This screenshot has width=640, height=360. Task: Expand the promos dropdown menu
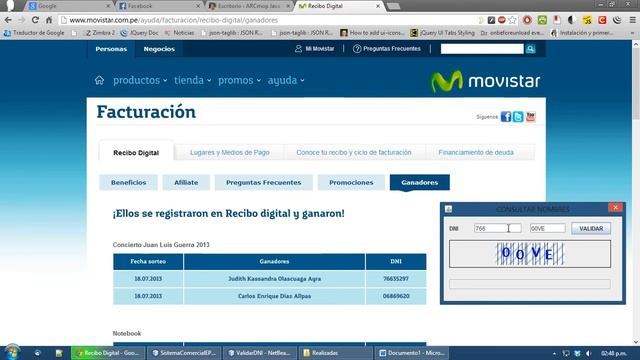(239, 80)
